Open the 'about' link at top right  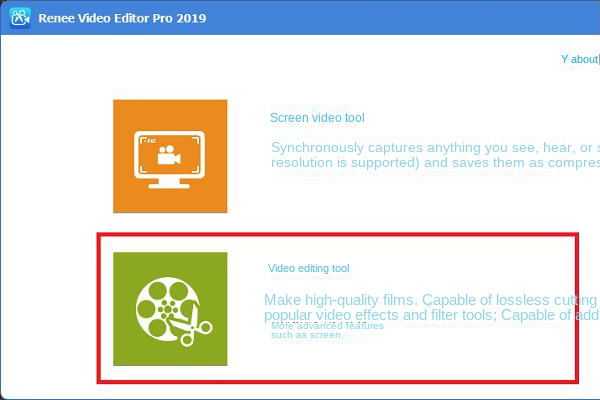[580, 59]
